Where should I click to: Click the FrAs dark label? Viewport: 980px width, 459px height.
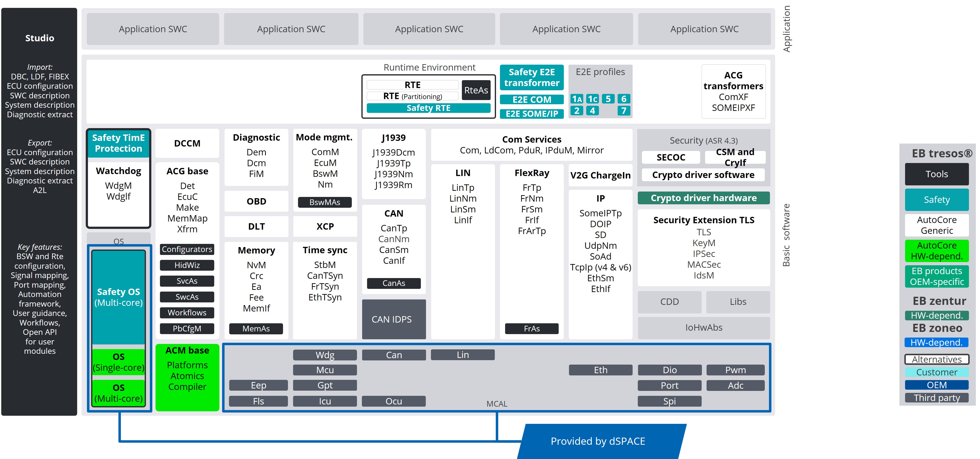pos(532,328)
